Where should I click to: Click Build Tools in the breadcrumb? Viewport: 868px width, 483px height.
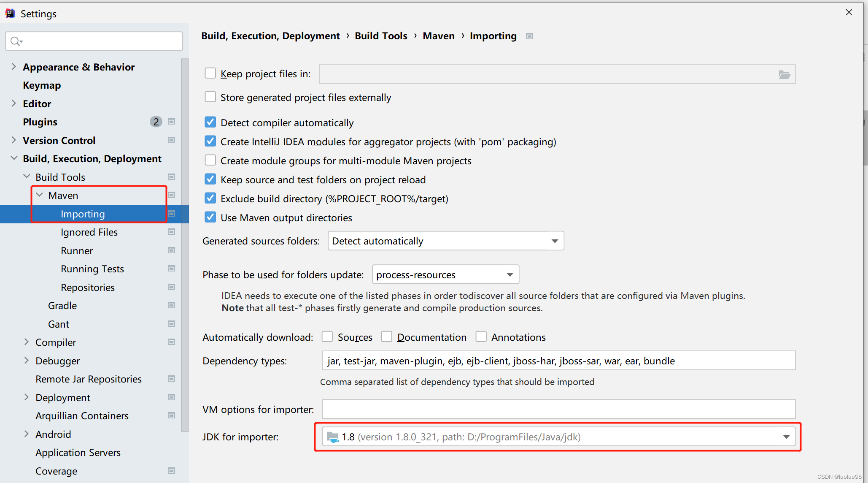(x=381, y=36)
